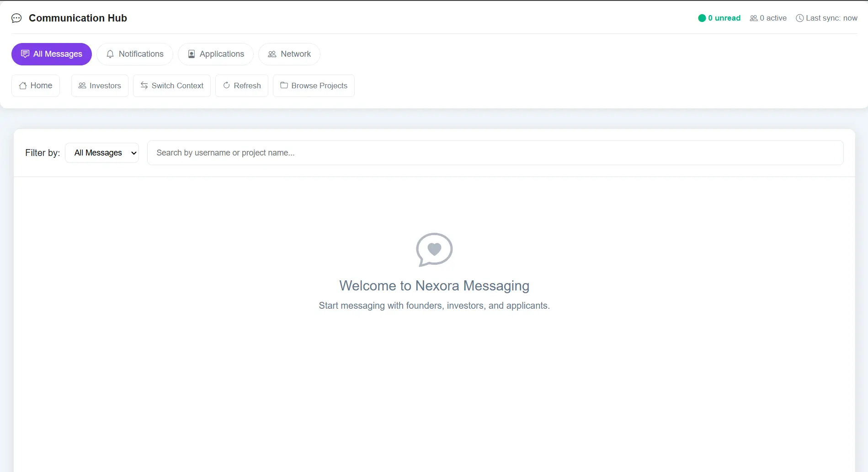Expand the Filter by All Messages dropdown
Image resolution: width=868 pixels, height=472 pixels.
click(x=102, y=153)
